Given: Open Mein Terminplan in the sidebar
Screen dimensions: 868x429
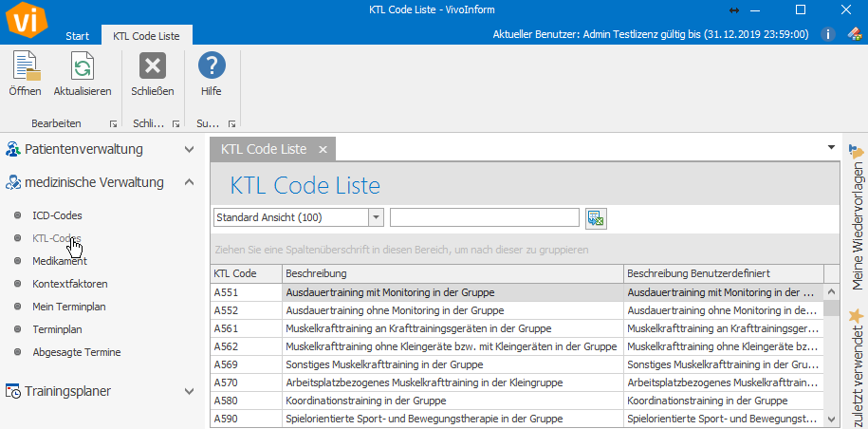Looking at the screenshot, I should (x=69, y=307).
